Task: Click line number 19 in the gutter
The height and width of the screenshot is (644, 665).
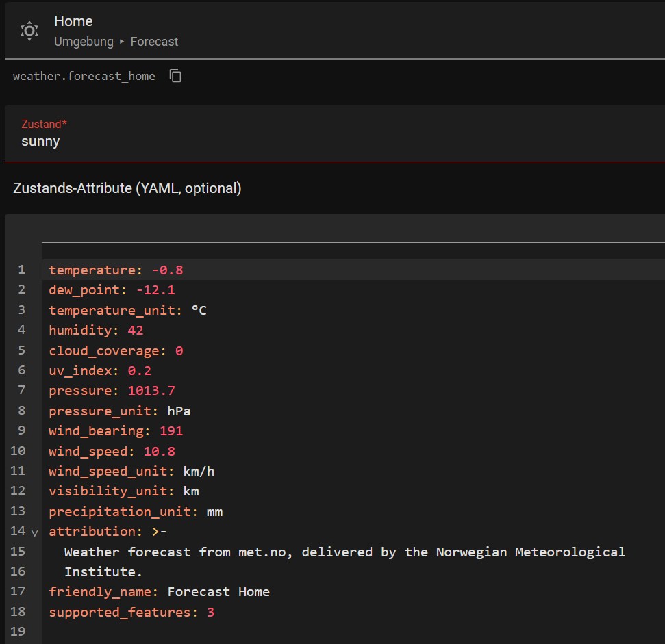Action: pyautogui.click(x=18, y=632)
